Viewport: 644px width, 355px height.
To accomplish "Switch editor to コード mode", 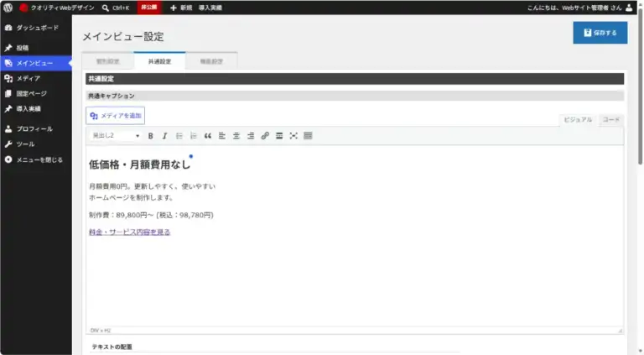I will coord(610,119).
